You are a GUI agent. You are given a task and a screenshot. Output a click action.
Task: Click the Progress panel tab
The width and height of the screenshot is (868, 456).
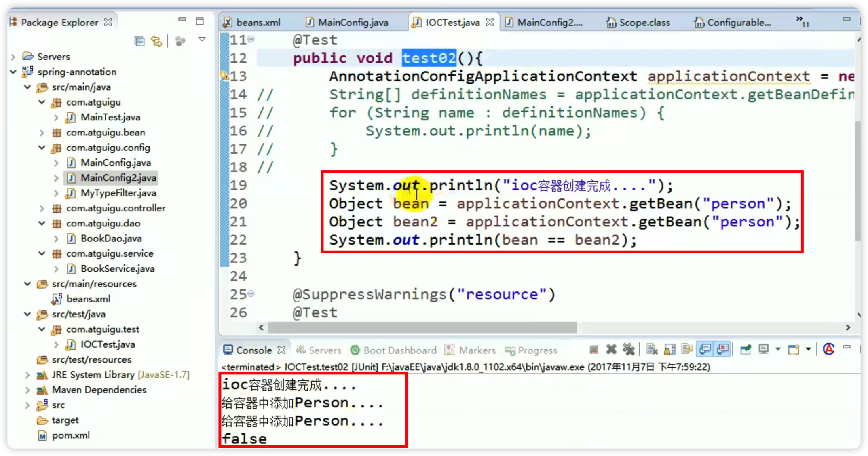pyautogui.click(x=537, y=350)
